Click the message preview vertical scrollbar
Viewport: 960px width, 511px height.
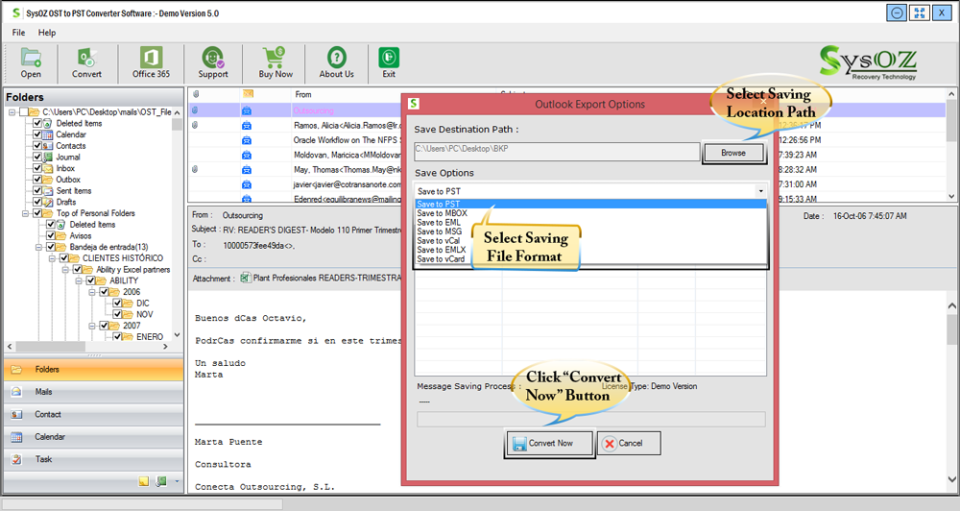952,392
